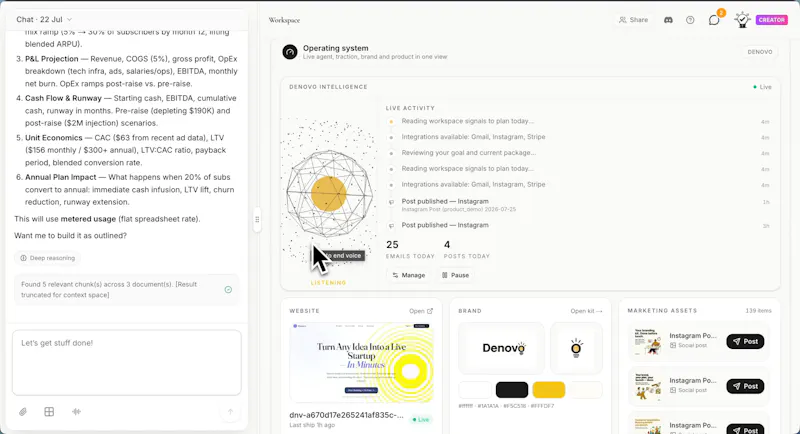Click the website preview thumbnail

click(x=361, y=363)
